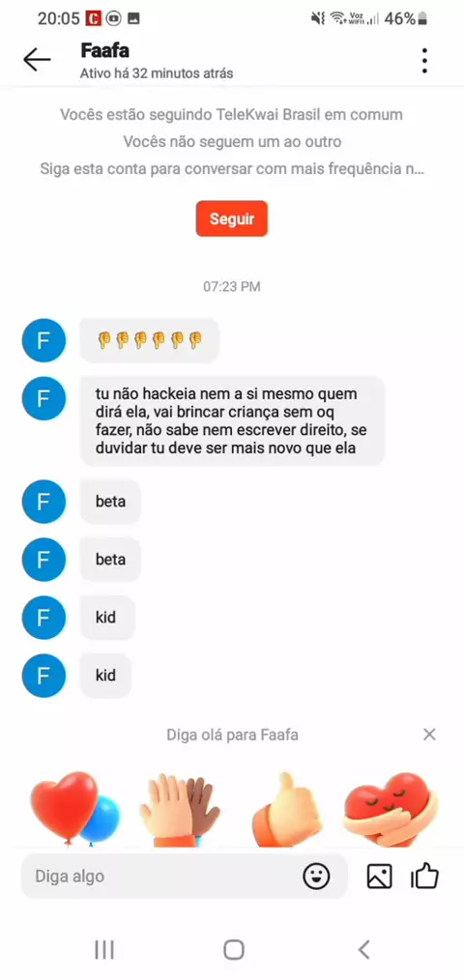
Task: Open the three-dot options menu
Action: [424, 61]
